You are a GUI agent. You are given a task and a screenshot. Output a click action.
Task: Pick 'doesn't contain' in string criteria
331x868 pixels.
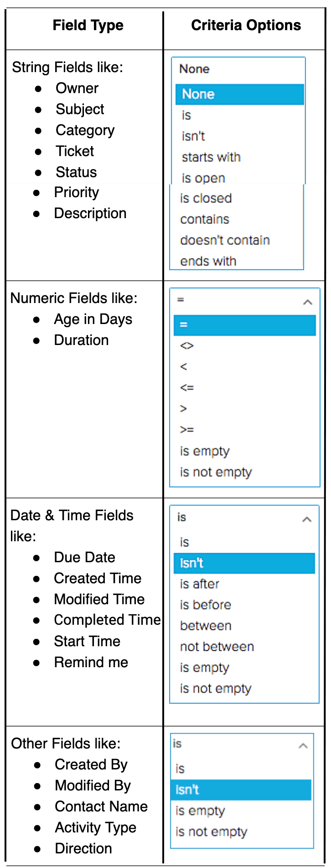click(225, 240)
